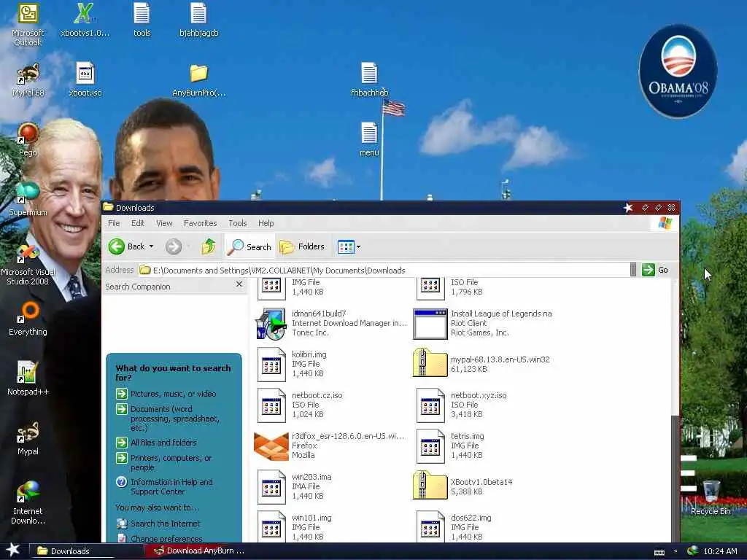Select Install League of Legends na file
Image resolution: width=747 pixels, height=560 pixels.
[x=484, y=323]
